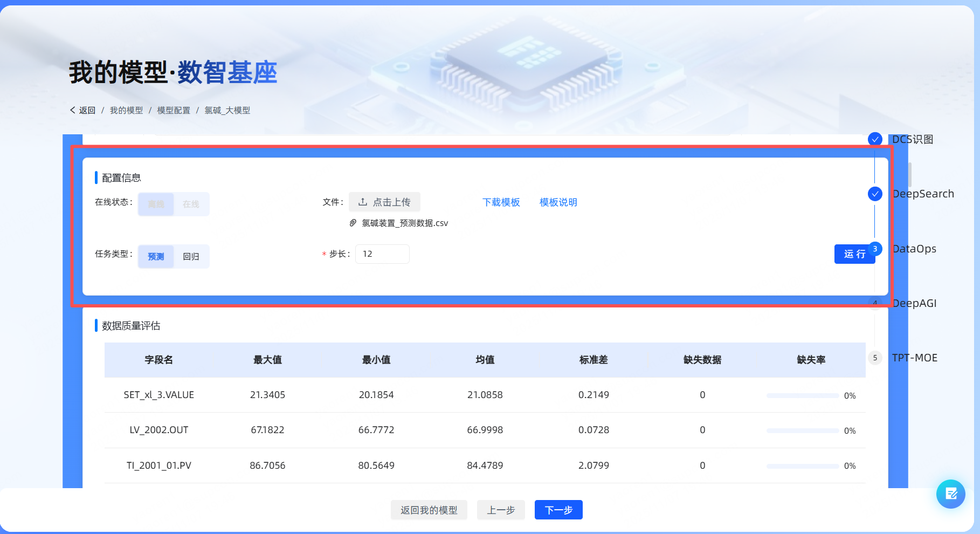Click 下载模板 link
The width and height of the screenshot is (980, 534).
tap(501, 202)
